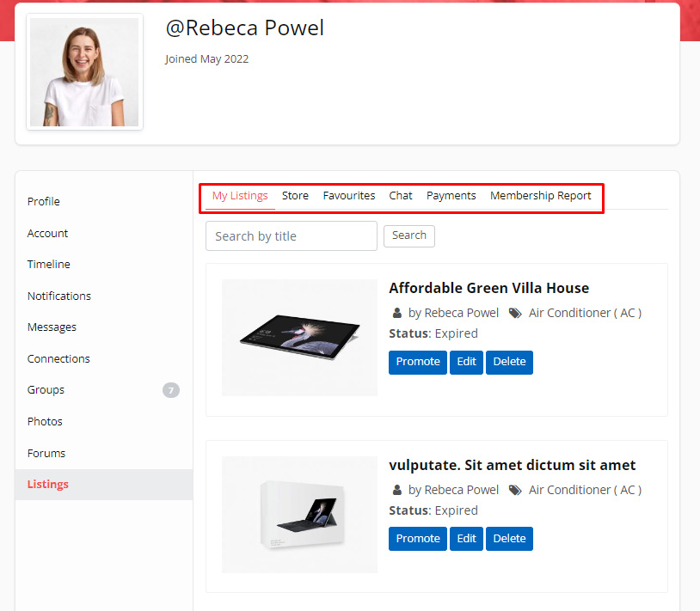Click the tag icon on the vulputate listing
Image resolution: width=700 pixels, height=611 pixels.
(x=515, y=490)
